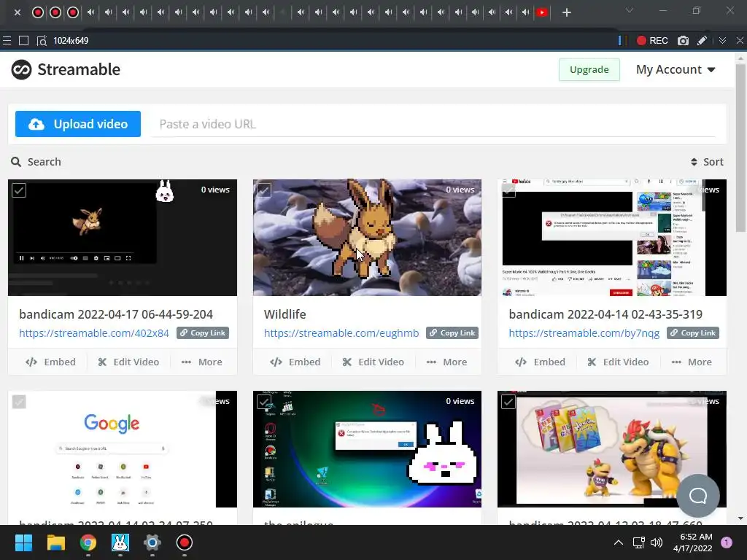The width and height of the screenshot is (747, 560).
Task: Select the Bandicam pencil draw tool
Action: coord(702,41)
